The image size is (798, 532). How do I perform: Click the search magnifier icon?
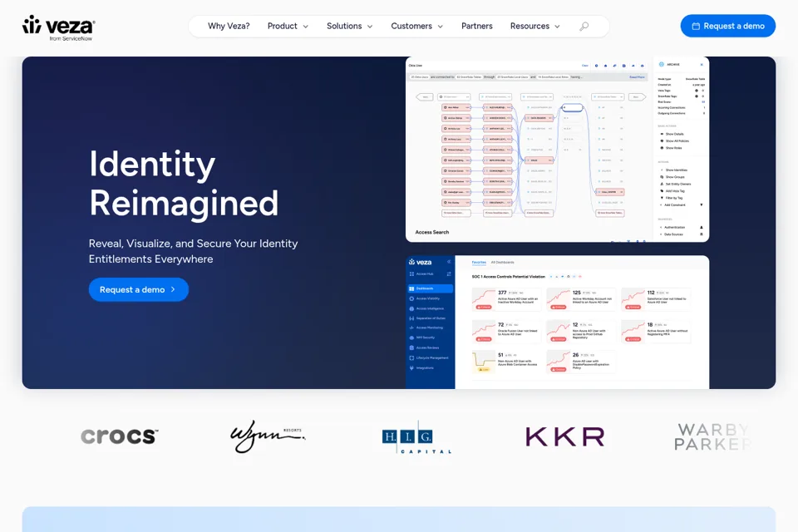[x=584, y=26]
